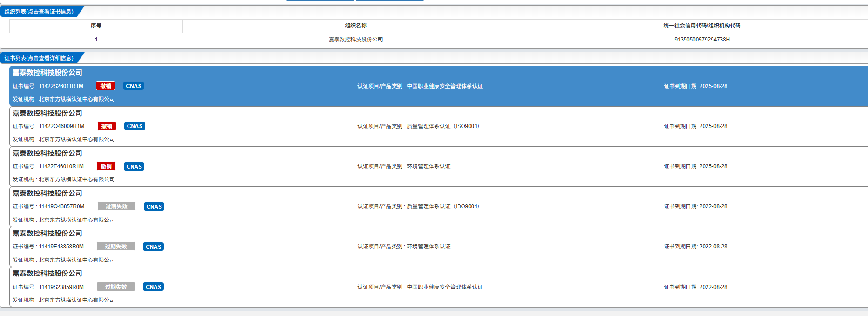
Task: Click 质量管理体系认证 (ISO9001) for certificate 11419Q43857R0M
Action: pyautogui.click(x=443, y=206)
